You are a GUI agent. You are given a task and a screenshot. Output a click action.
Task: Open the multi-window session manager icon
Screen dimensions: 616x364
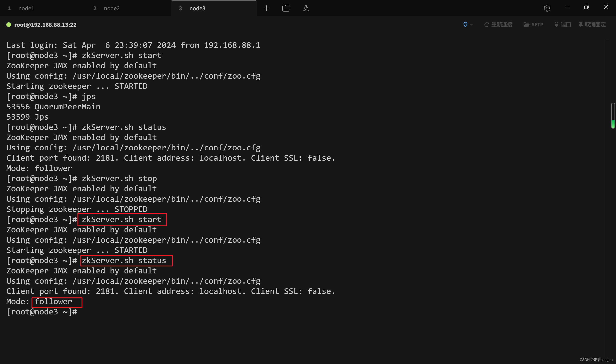tap(286, 8)
